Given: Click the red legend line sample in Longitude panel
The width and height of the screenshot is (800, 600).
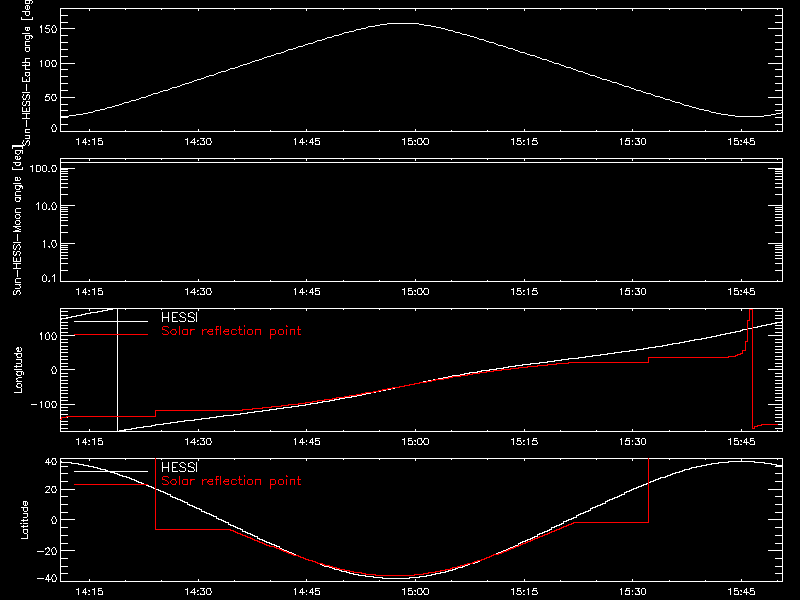Looking at the screenshot, I should pos(111,335).
